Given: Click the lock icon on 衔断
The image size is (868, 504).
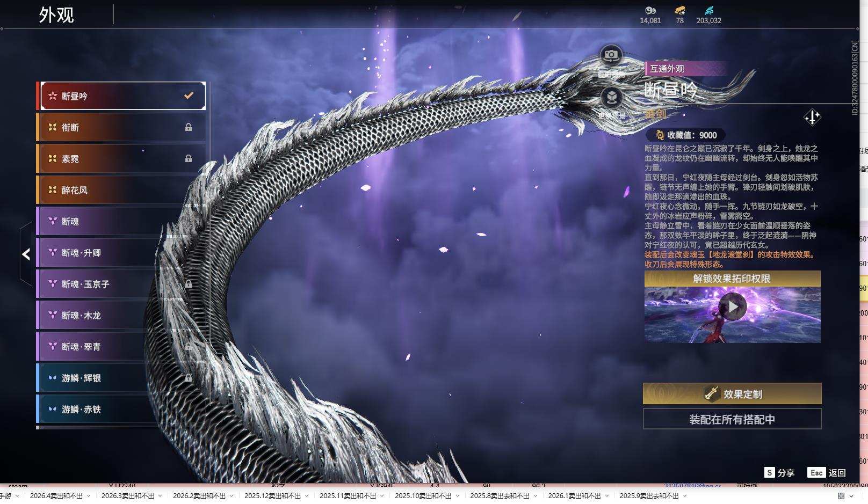Looking at the screenshot, I should 189,127.
